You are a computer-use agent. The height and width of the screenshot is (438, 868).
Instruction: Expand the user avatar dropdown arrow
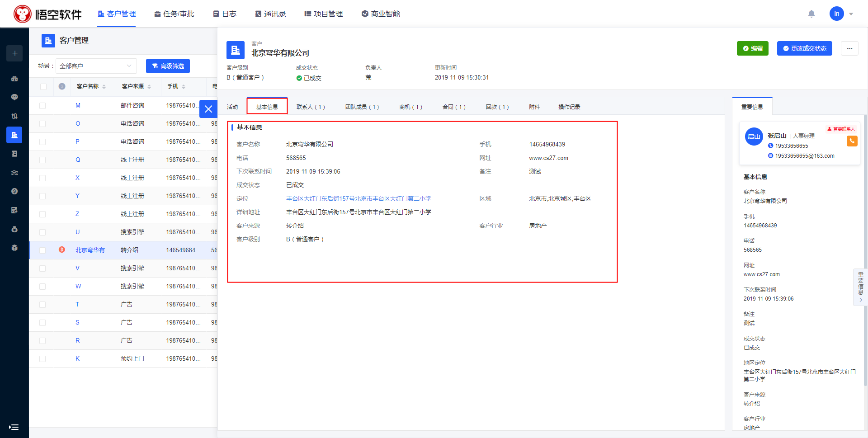851,14
